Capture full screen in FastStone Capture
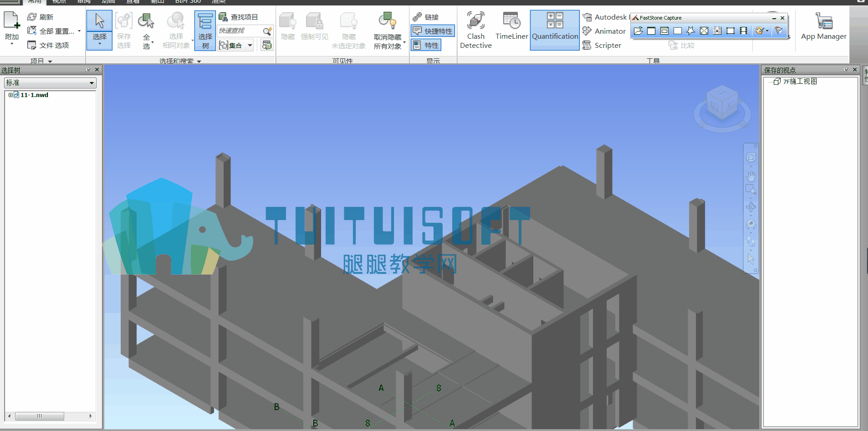 coord(704,31)
